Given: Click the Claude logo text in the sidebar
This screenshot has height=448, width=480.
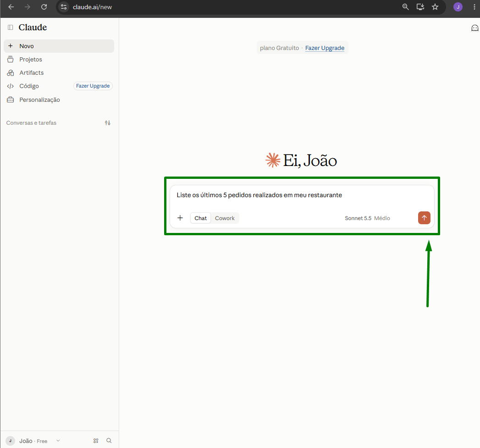Looking at the screenshot, I should pyautogui.click(x=33, y=28).
